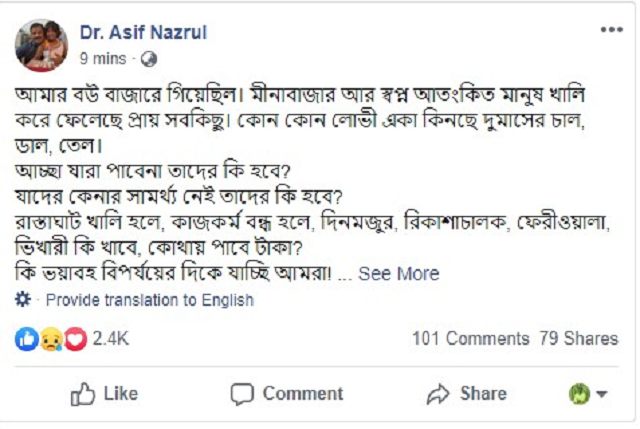Click the translation settings gear icon

23,299
